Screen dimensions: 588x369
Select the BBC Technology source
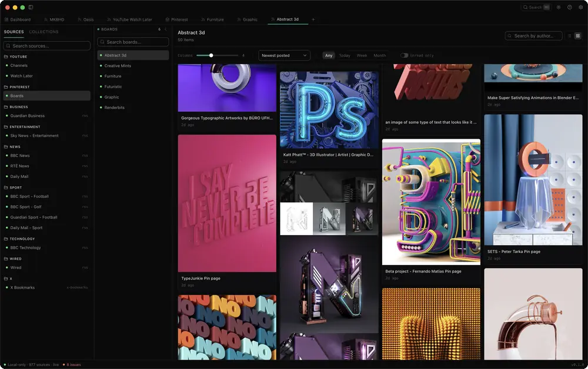[x=47, y=247]
